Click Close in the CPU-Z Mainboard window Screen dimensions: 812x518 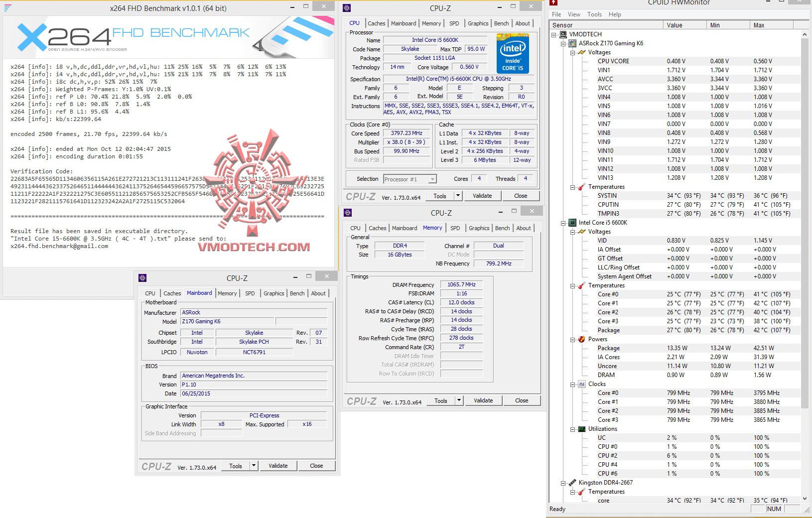pyautogui.click(x=316, y=466)
